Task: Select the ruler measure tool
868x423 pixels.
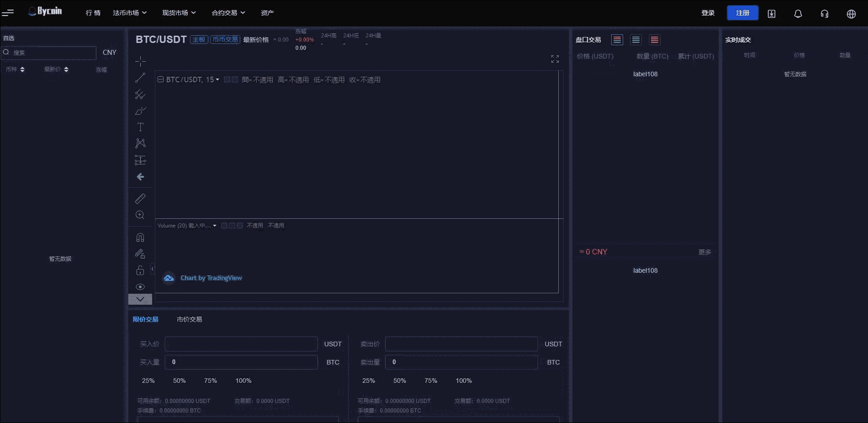Action: point(140,199)
